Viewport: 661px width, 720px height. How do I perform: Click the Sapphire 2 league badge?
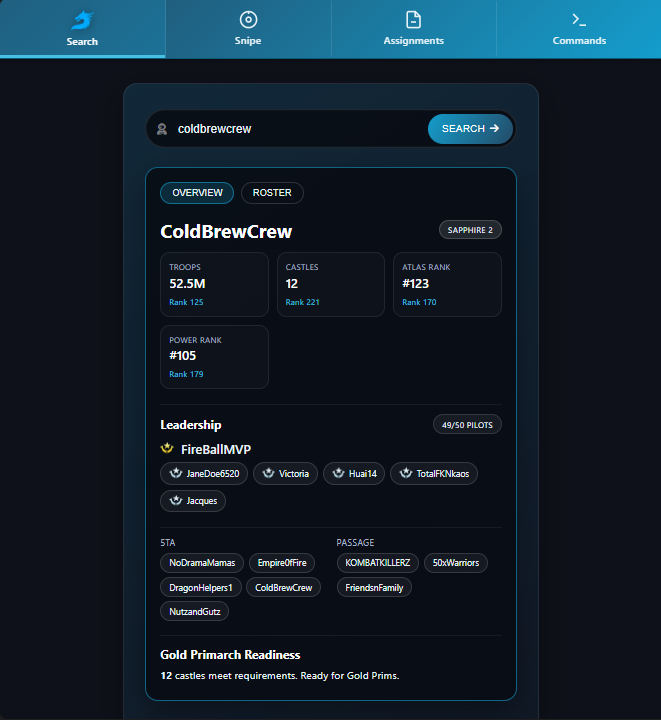(x=469, y=230)
